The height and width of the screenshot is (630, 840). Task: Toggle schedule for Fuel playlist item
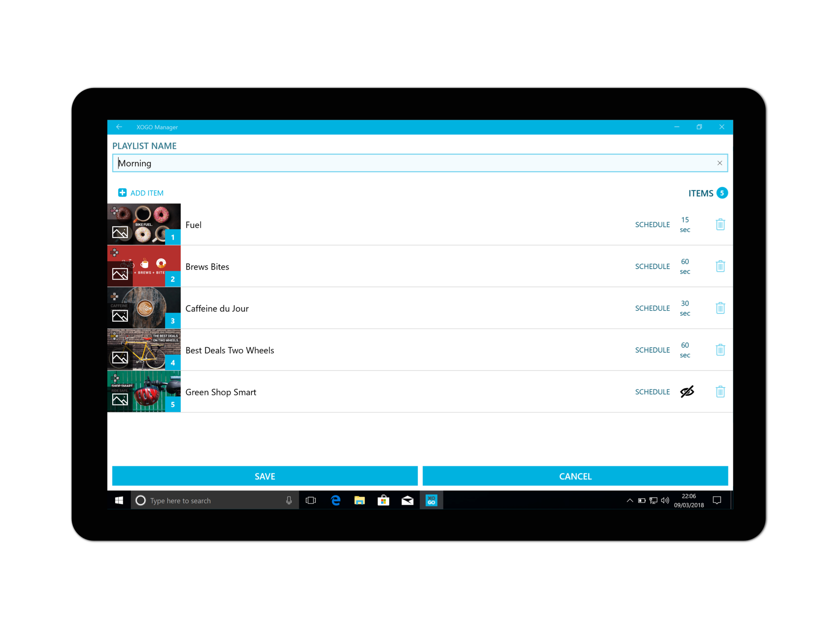pyautogui.click(x=652, y=224)
